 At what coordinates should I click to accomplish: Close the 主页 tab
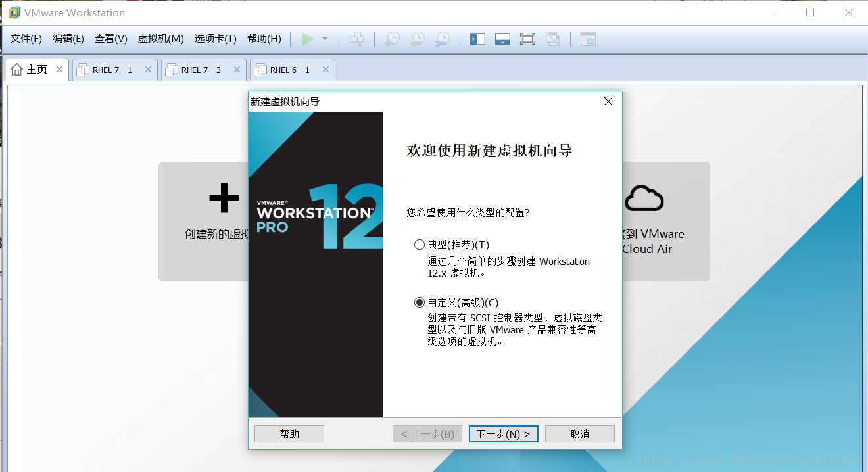tap(59, 69)
